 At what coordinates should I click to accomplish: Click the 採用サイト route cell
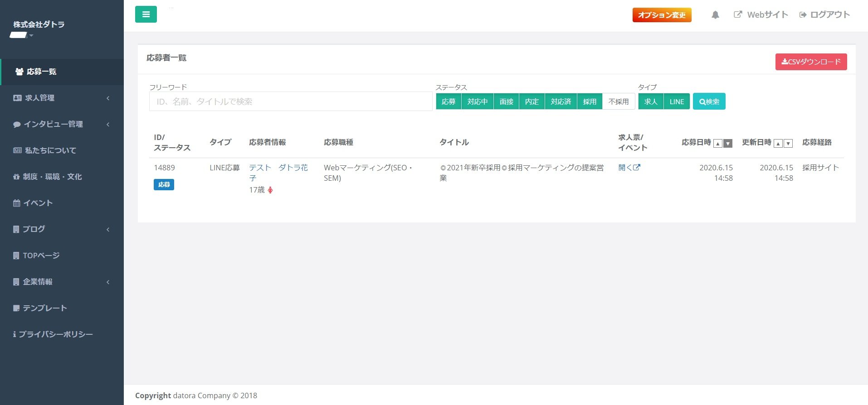pyautogui.click(x=820, y=168)
